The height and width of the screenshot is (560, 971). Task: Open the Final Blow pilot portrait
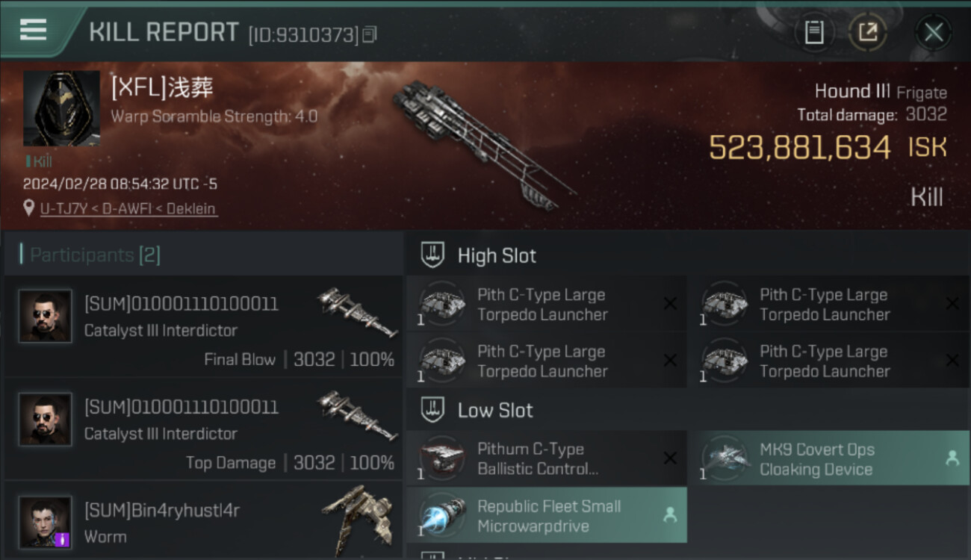(x=46, y=317)
